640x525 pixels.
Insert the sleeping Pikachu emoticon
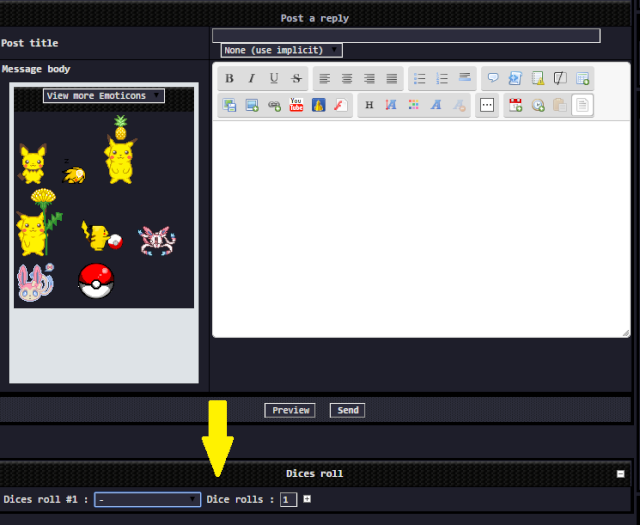pos(74,172)
